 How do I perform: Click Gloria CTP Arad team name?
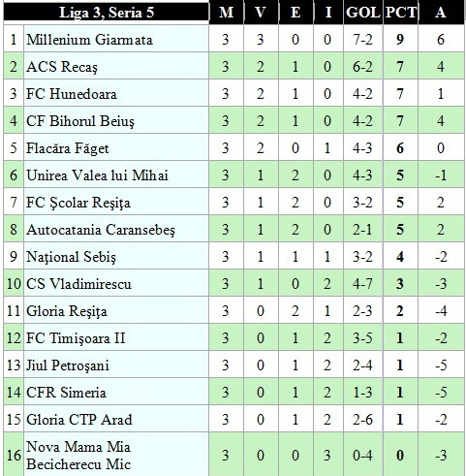click(x=79, y=420)
